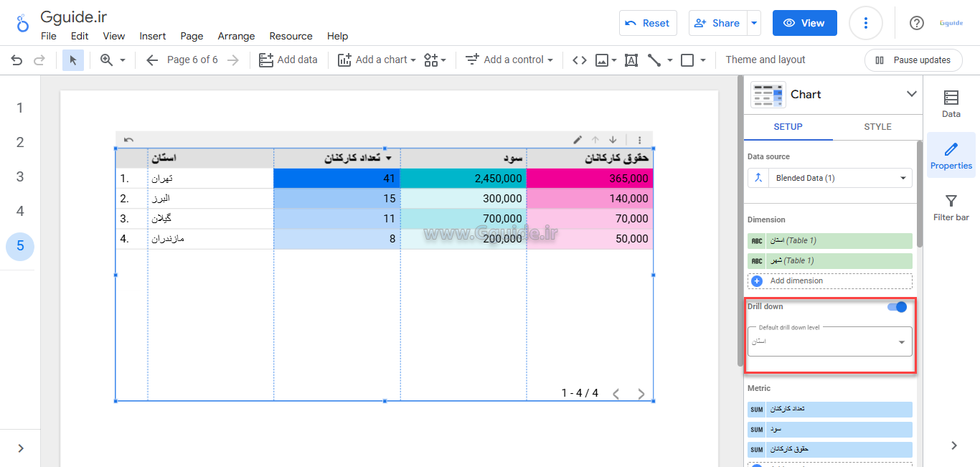This screenshot has width=980, height=467.
Task: Expand the Blended Data source dropdown
Action: pos(830,178)
